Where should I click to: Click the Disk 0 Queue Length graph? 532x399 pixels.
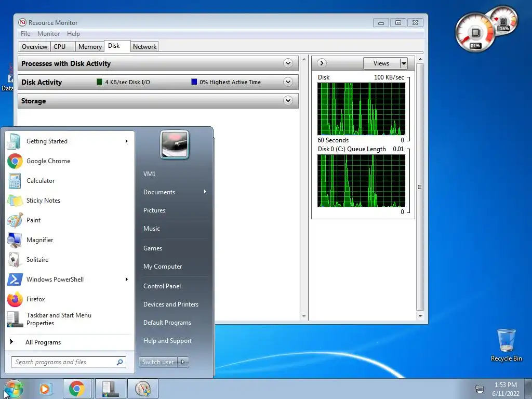coord(361,180)
